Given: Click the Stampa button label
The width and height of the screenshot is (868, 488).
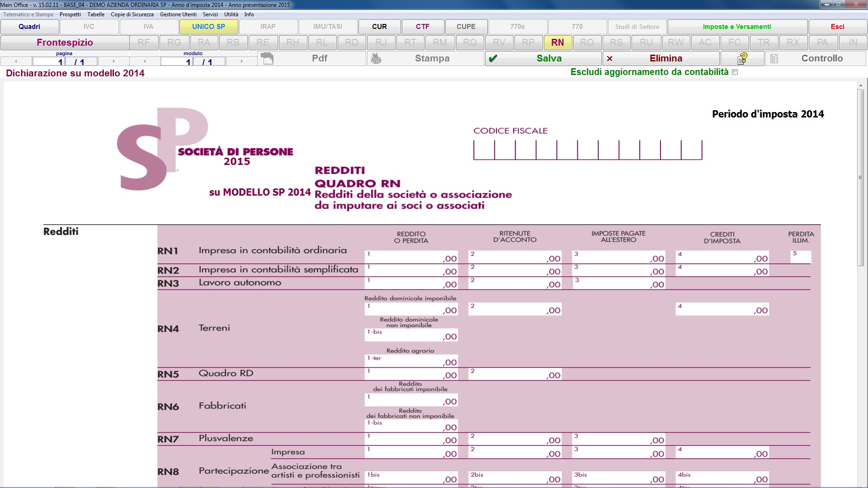Looking at the screenshot, I should (x=432, y=58).
